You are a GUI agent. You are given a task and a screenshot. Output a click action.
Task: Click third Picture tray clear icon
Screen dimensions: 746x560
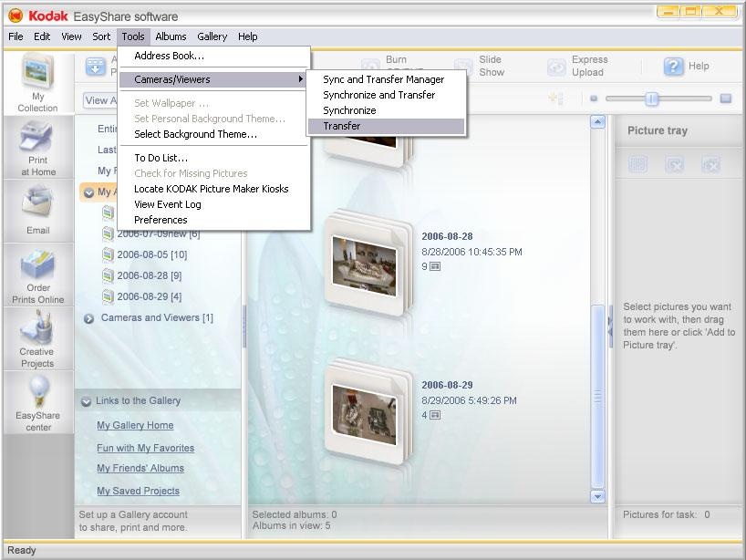pos(710,164)
